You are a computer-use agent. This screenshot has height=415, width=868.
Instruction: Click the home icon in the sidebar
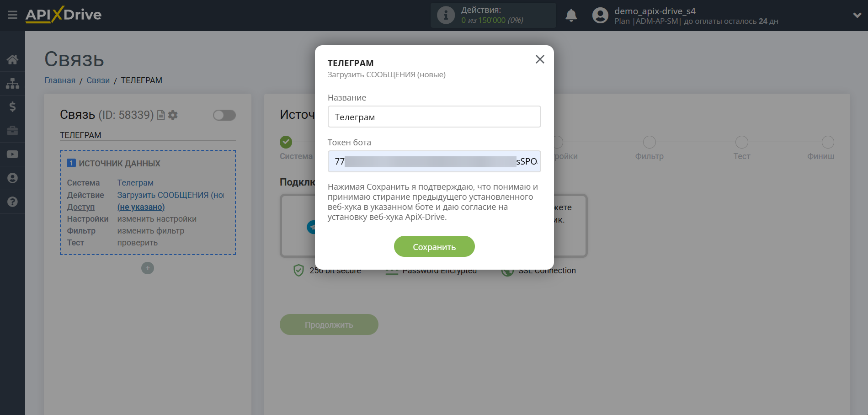(x=12, y=59)
